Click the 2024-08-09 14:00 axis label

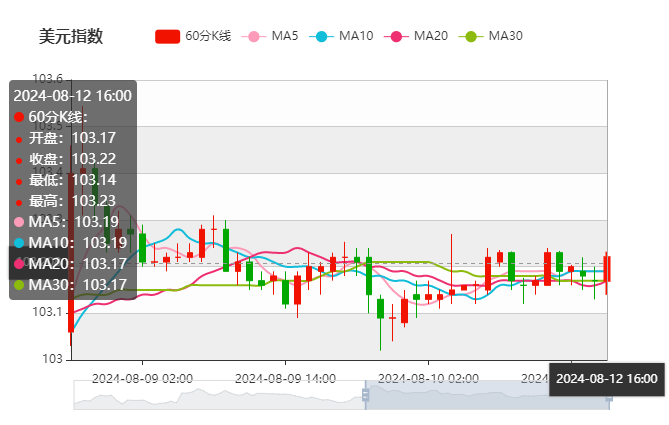(x=285, y=378)
